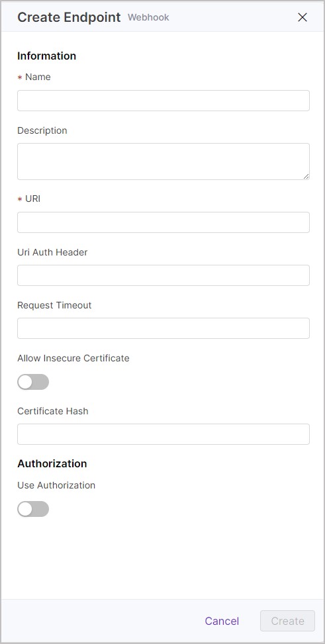Click the Certificate Hash label text
This screenshot has width=325, height=644.
click(53, 411)
